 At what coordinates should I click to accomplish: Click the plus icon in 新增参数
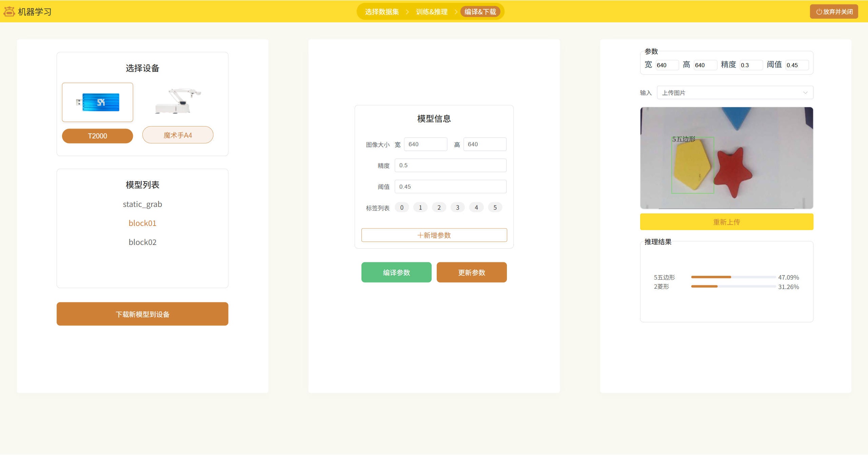420,235
